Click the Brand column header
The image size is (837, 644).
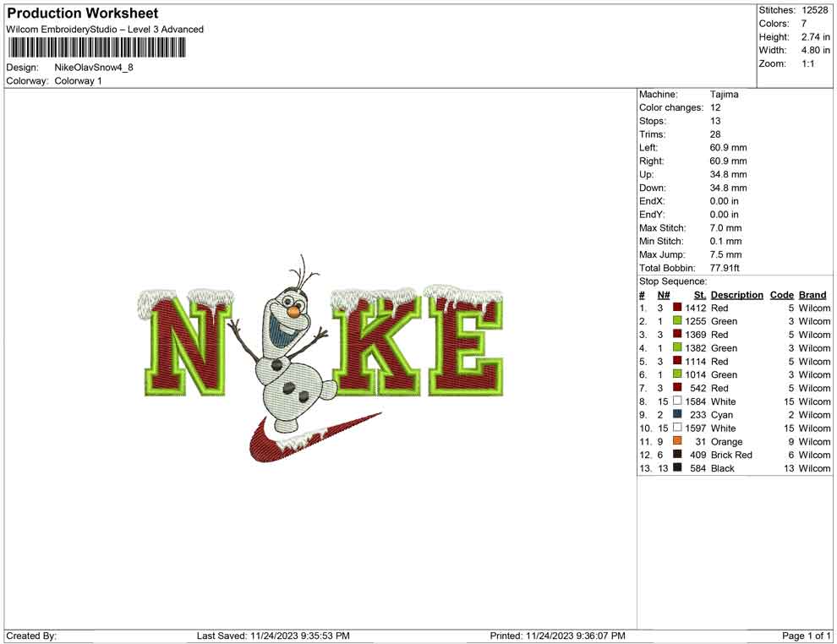[x=812, y=294]
